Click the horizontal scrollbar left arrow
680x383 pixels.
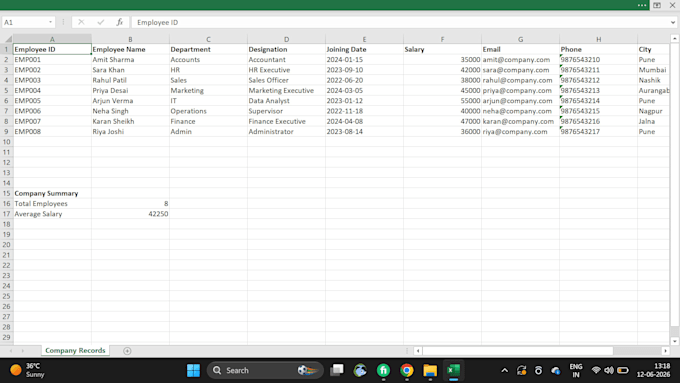(x=418, y=351)
